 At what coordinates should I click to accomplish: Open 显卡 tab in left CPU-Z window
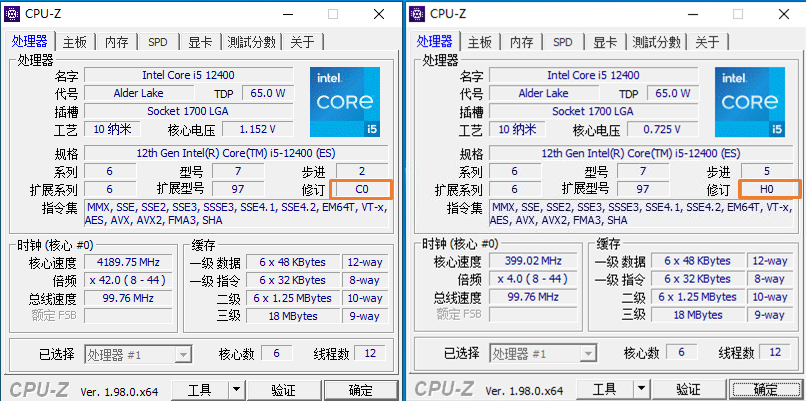[200, 42]
